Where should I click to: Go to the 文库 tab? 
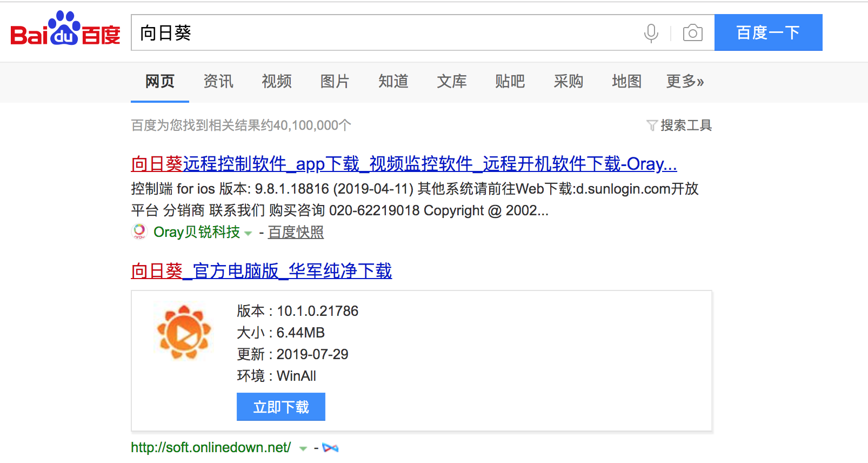click(x=452, y=82)
